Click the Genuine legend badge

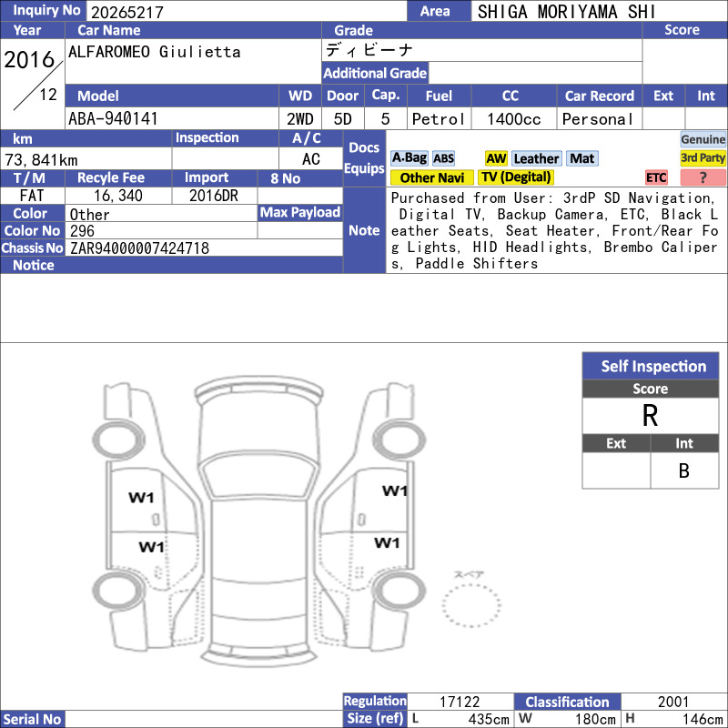pos(703,139)
